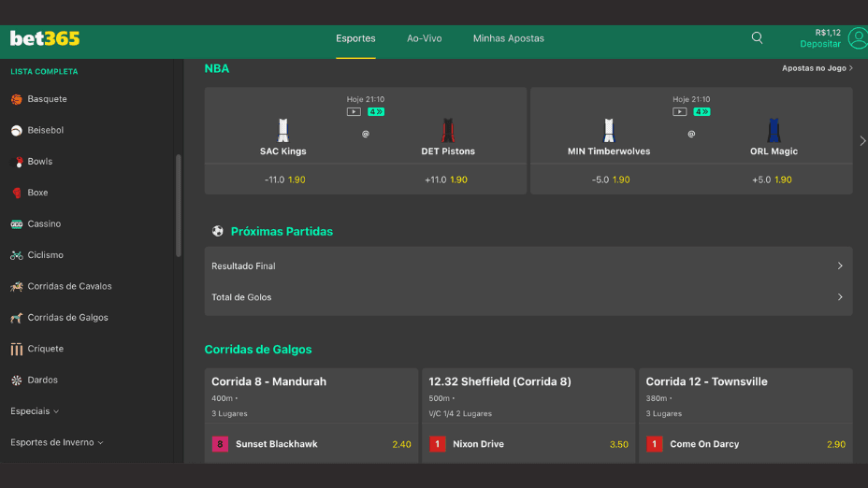This screenshot has width=868, height=488.
Task: Show next NBA games with right arrow
Action: pyautogui.click(x=862, y=140)
